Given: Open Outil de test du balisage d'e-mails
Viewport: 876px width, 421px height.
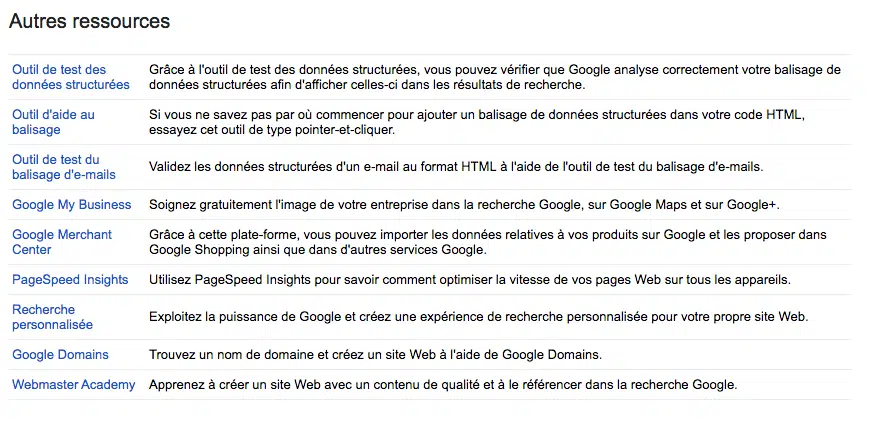Looking at the screenshot, I should coord(64,167).
